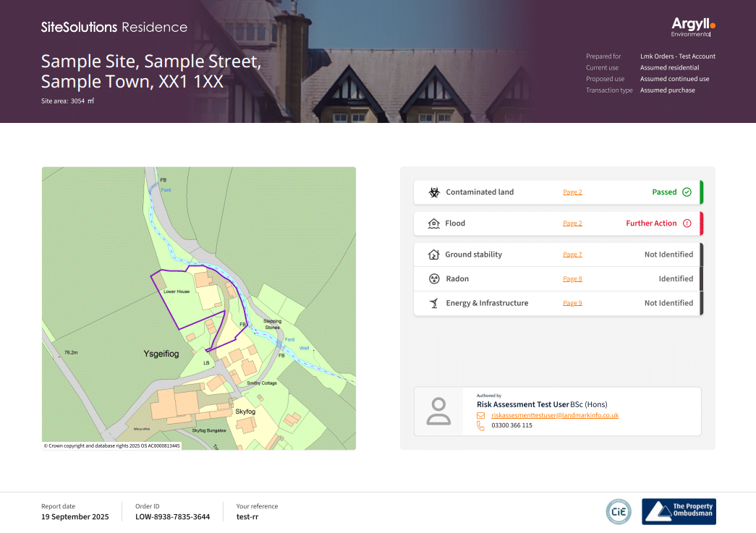Open Page 2 link for Flood
Viewport: 756px width, 533px height.
click(572, 223)
